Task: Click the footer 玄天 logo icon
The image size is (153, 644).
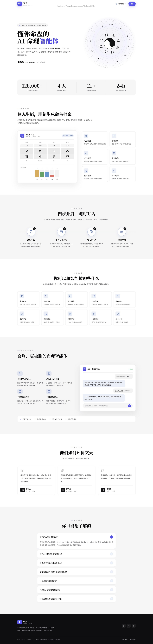Action: coord(20,622)
